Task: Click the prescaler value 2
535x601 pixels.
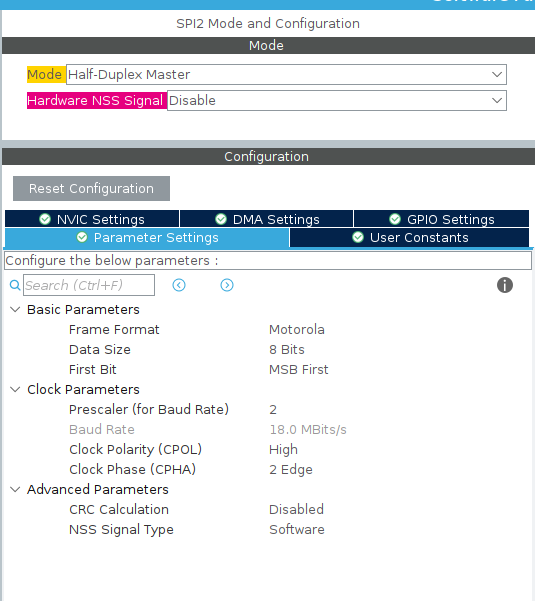Action: (273, 410)
